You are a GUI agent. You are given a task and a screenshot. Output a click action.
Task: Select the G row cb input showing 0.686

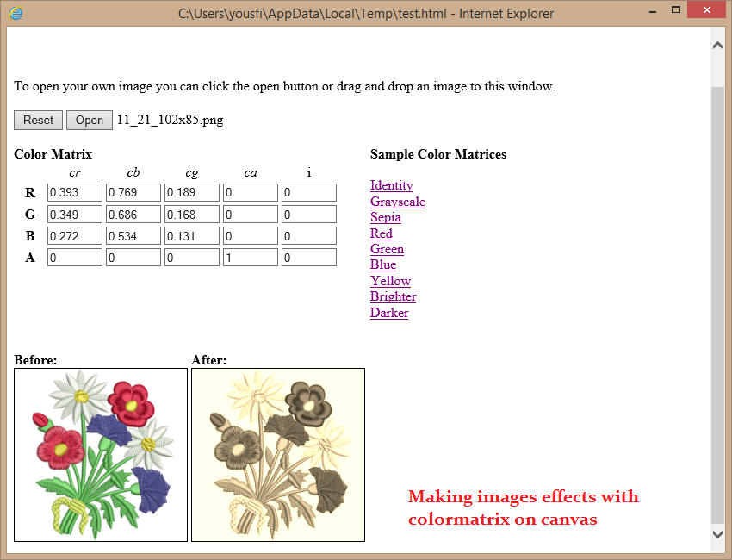pyautogui.click(x=133, y=214)
